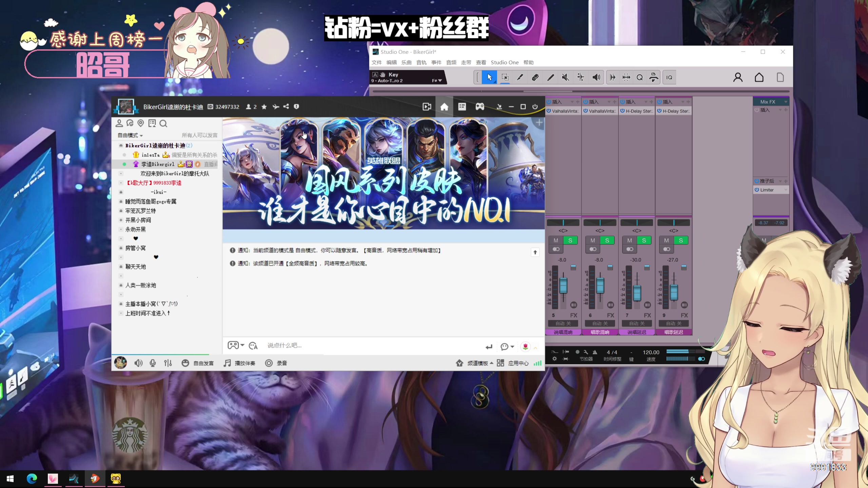Select the Range tool in Studio One
868x488 pixels.
[505, 77]
